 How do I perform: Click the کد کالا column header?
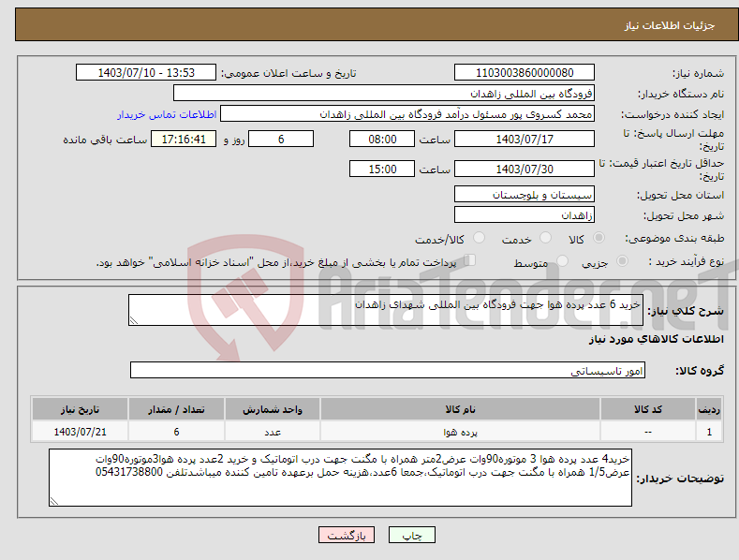[x=648, y=409]
